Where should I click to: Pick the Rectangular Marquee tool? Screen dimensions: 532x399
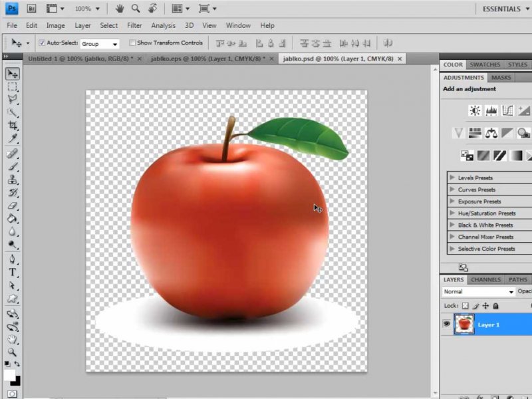point(13,87)
